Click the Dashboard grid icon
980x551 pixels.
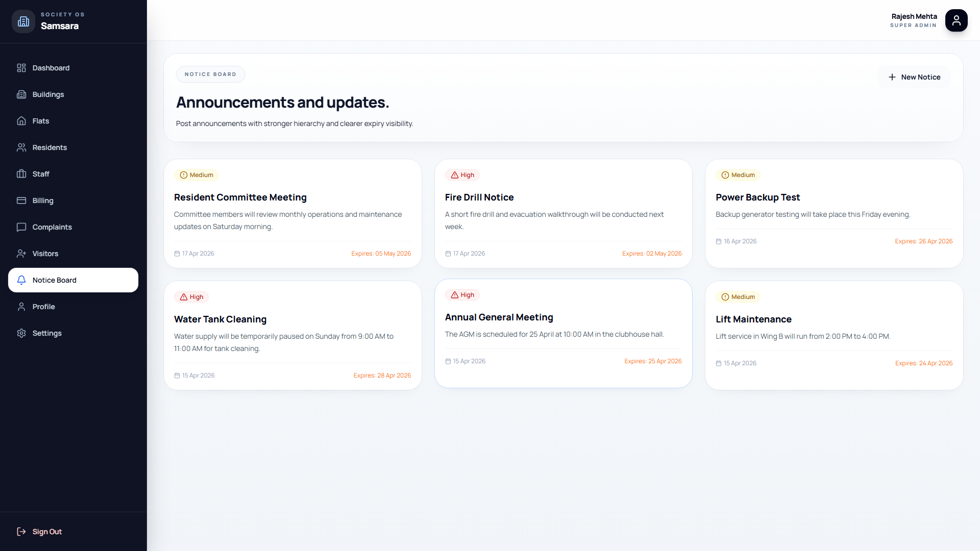coord(21,68)
